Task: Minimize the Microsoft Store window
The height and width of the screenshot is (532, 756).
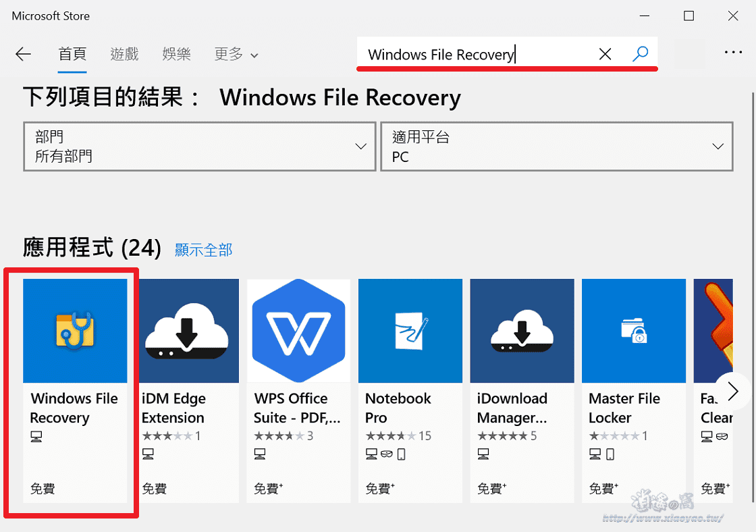Action: pyautogui.click(x=645, y=16)
